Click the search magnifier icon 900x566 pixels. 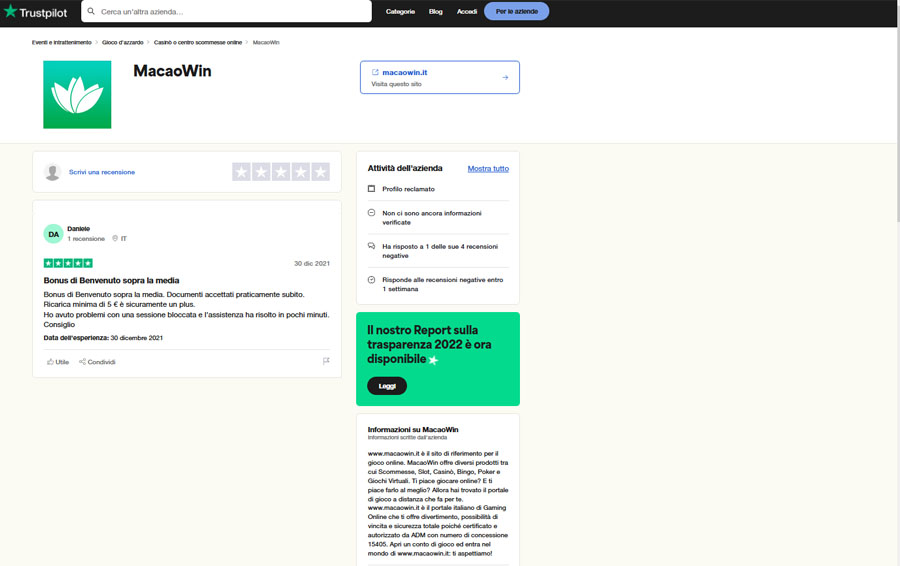tap(91, 11)
